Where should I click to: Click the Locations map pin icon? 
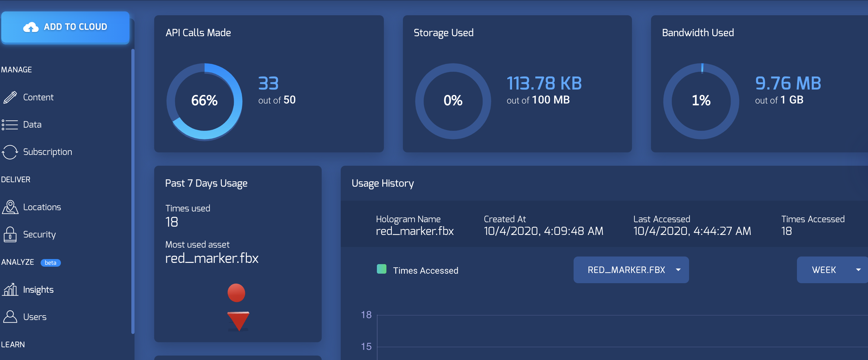click(10, 207)
